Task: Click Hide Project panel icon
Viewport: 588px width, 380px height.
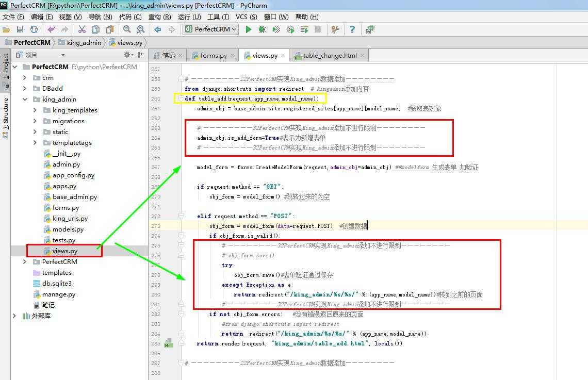Action: [141, 55]
